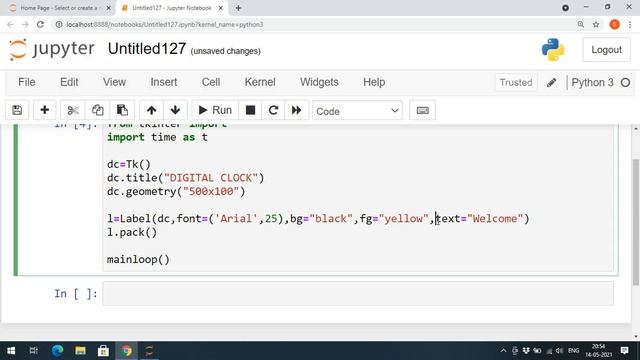Click the mainloop() code line
Screen dimensions: 640x360
(138, 260)
